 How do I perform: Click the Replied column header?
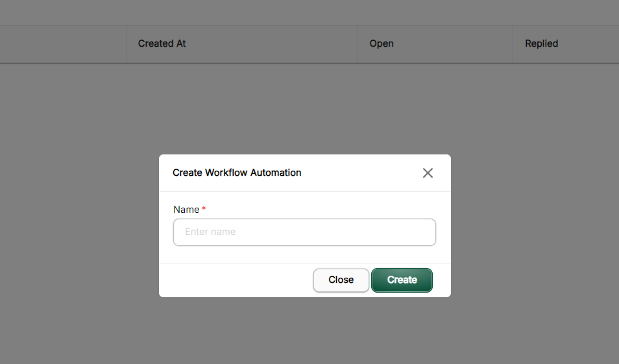click(541, 43)
